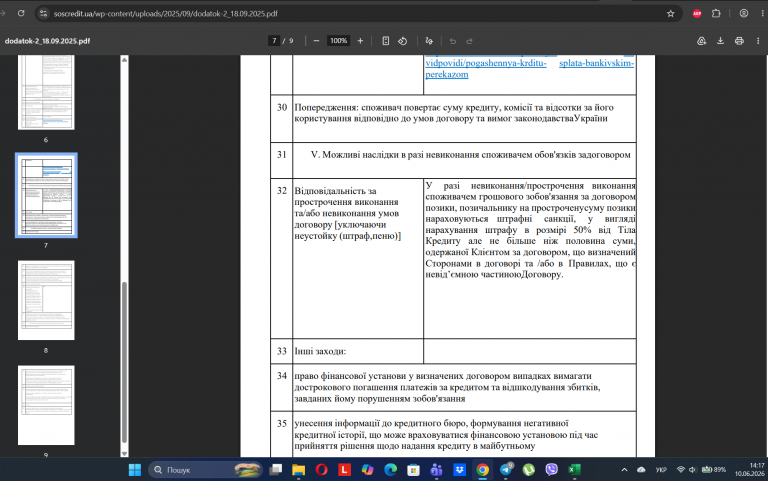Open the PDF viewer more actions menu
Screen dimensions: 768x481
click(758, 41)
